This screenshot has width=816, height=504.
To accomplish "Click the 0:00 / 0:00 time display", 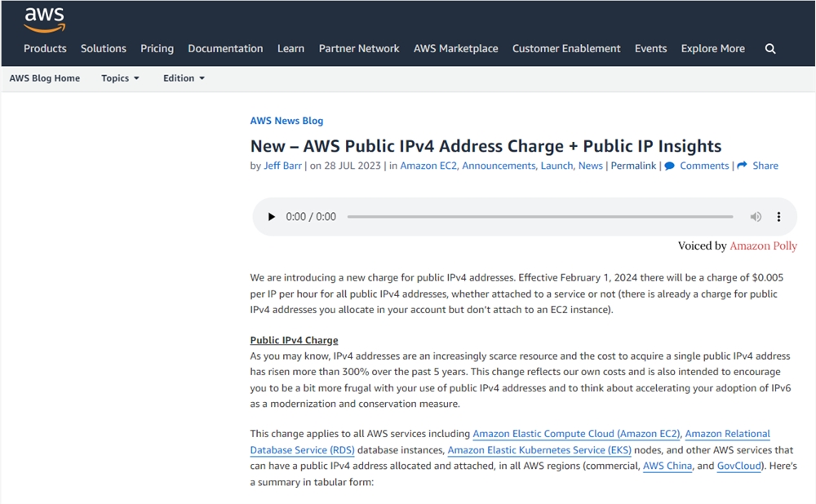I will tap(311, 217).
